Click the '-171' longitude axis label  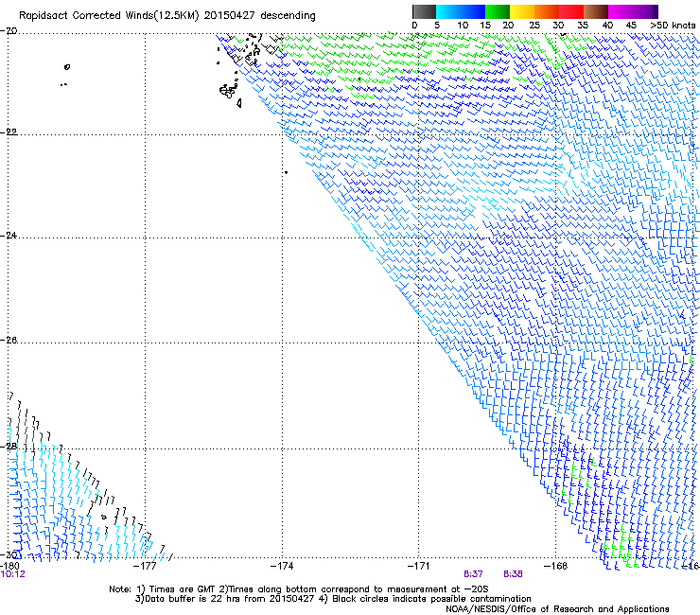coord(418,566)
